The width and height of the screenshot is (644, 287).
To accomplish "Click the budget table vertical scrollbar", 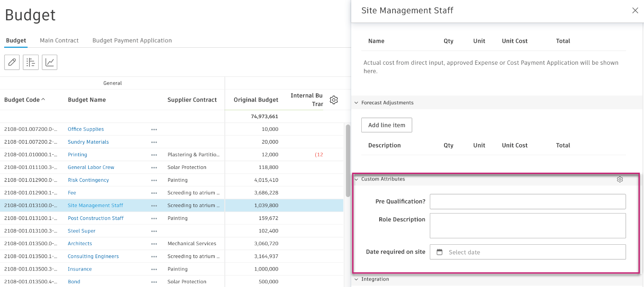I will pyautogui.click(x=348, y=161).
